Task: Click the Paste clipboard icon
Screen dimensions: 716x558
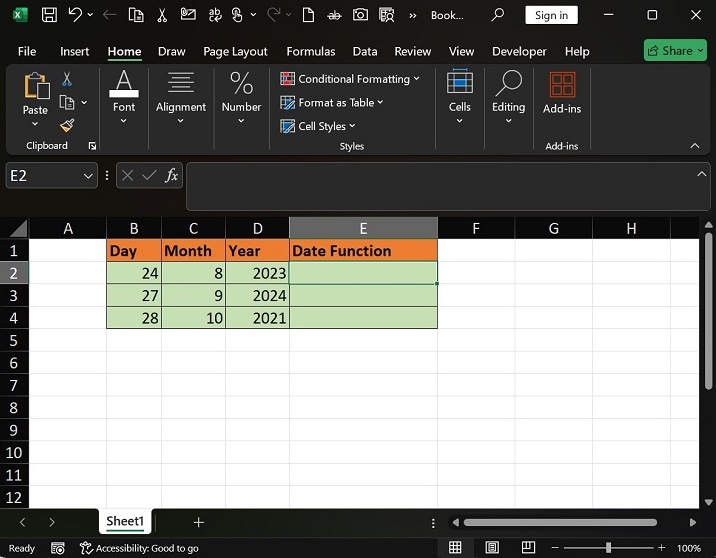Action: coord(36,86)
